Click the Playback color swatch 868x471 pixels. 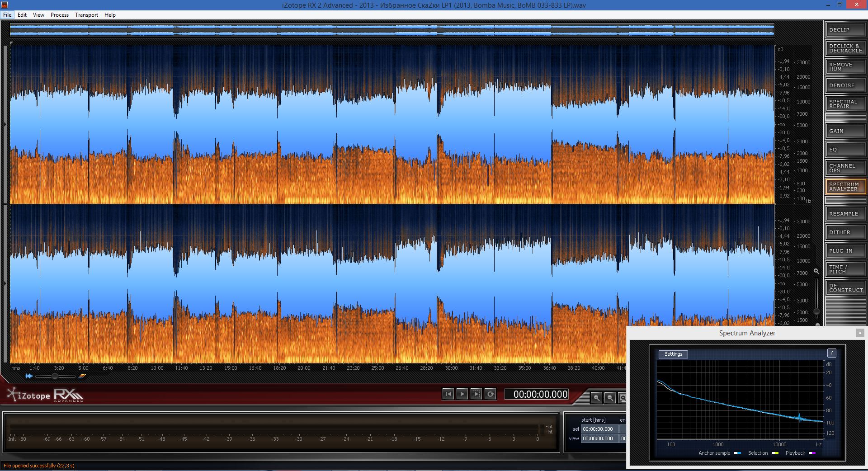tap(812, 453)
